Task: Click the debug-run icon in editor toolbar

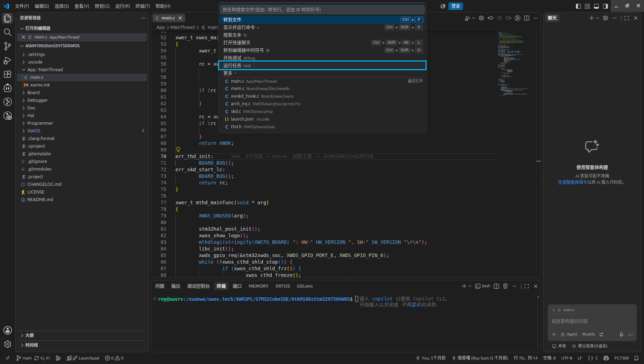Action: (468, 18)
